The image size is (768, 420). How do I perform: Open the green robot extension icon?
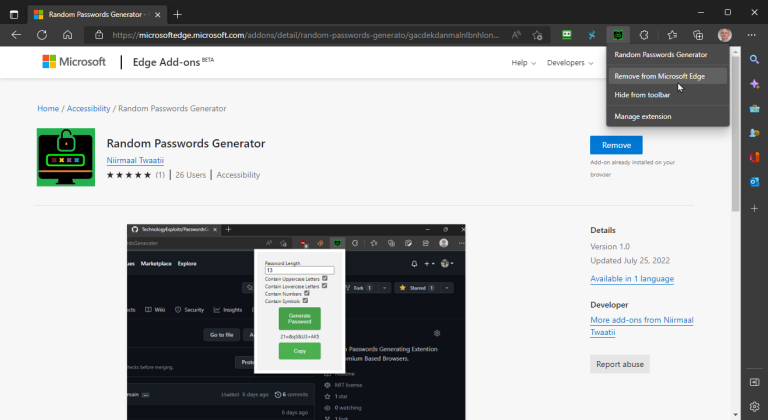tap(567, 35)
